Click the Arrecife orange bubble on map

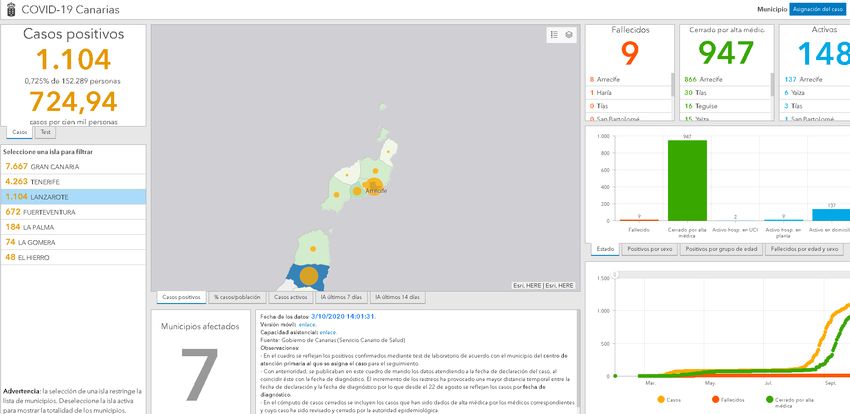tap(372, 184)
